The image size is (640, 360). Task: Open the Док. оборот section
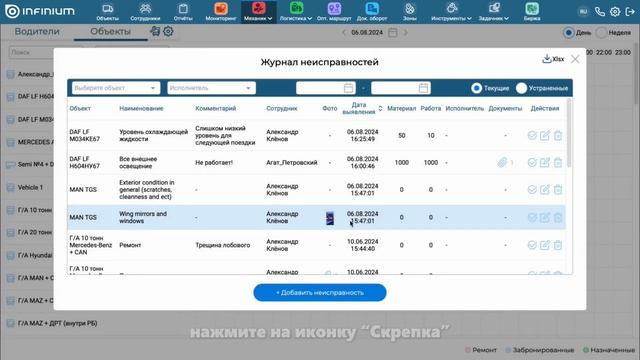pyautogui.click(x=372, y=12)
